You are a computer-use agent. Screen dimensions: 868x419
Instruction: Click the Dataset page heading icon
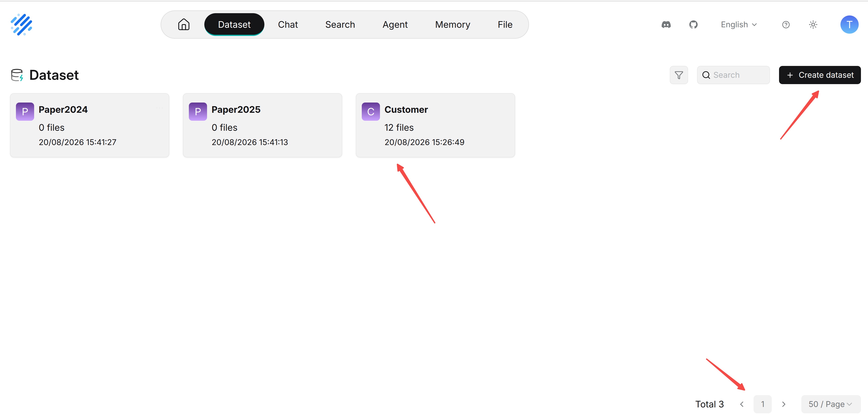(x=17, y=75)
